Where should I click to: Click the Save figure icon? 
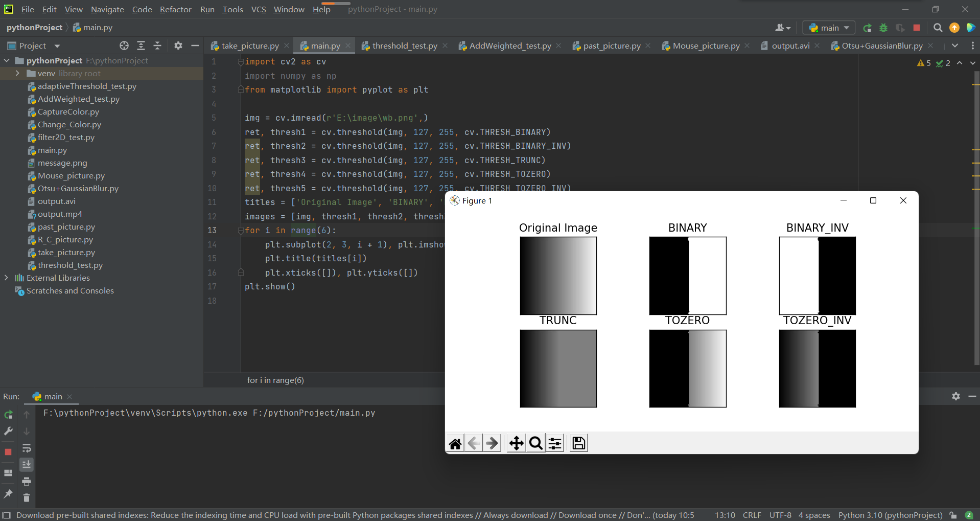click(x=578, y=443)
